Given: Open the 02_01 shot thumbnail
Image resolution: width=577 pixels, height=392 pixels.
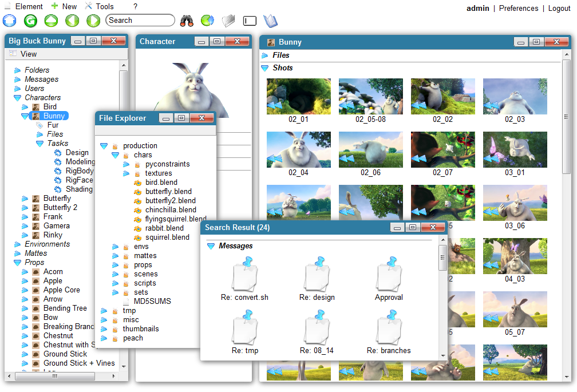Looking at the screenshot, I should (x=298, y=96).
